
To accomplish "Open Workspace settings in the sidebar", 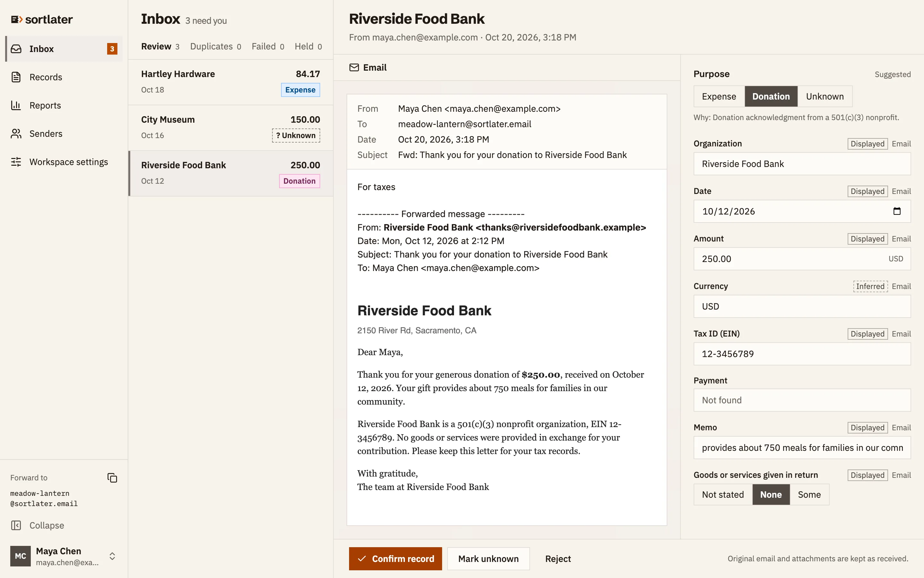I will (64, 162).
